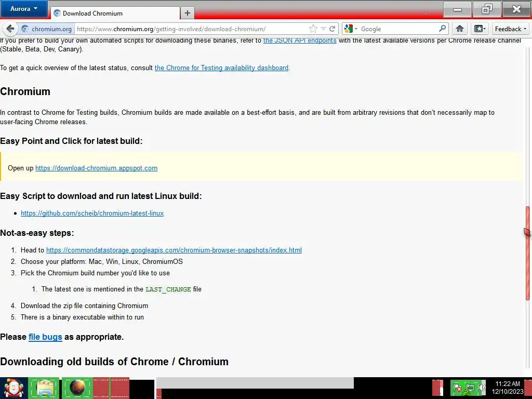
Task: Open the Home page button
Action: click(460, 29)
